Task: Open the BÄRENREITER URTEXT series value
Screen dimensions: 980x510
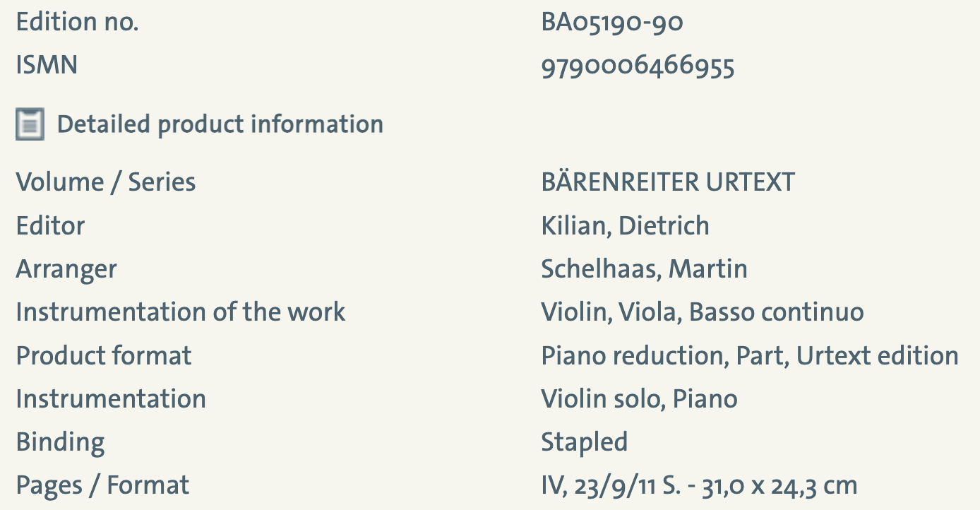Action: point(667,182)
